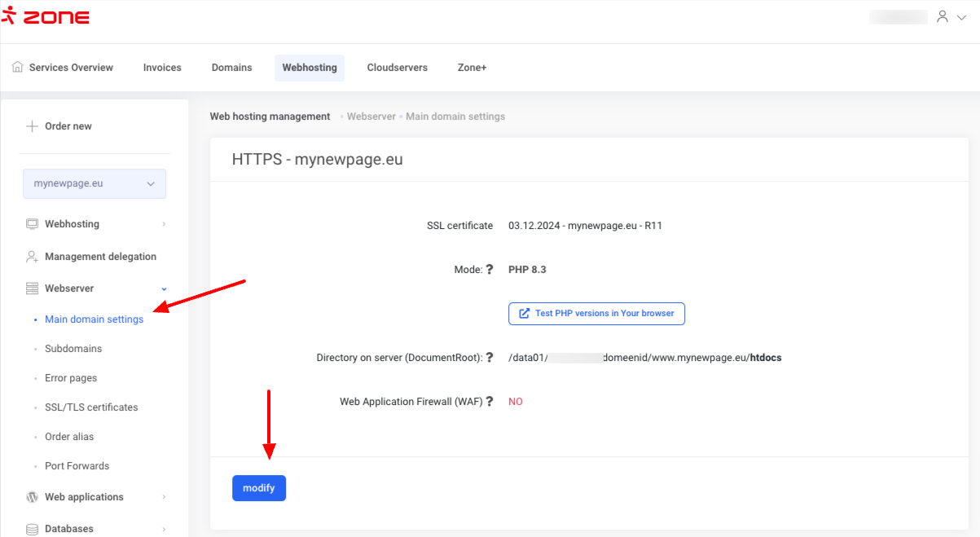This screenshot has width=980, height=537.
Task: Click the Zone logo
Action: pos(46,17)
